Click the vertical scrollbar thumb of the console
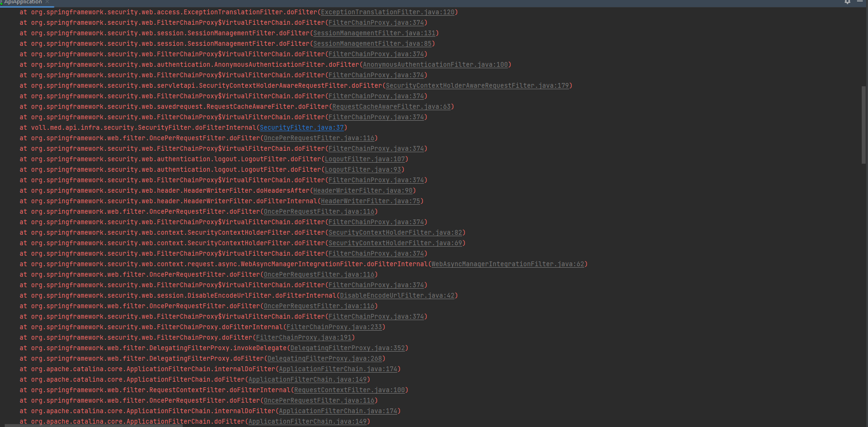Viewport: 868px width, 427px height. coord(864,125)
